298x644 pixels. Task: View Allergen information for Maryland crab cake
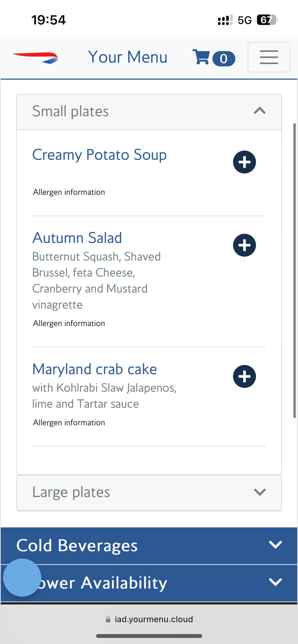click(x=69, y=422)
